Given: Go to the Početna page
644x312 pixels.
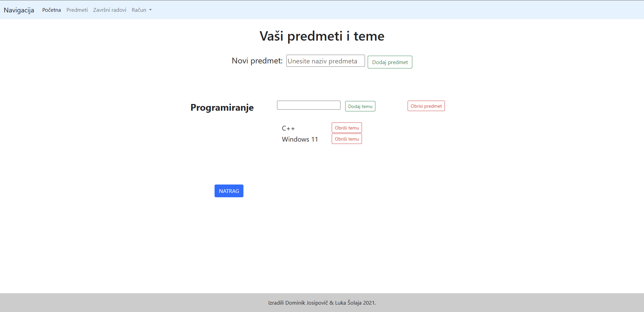Looking at the screenshot, I should (x=51, y=10).
